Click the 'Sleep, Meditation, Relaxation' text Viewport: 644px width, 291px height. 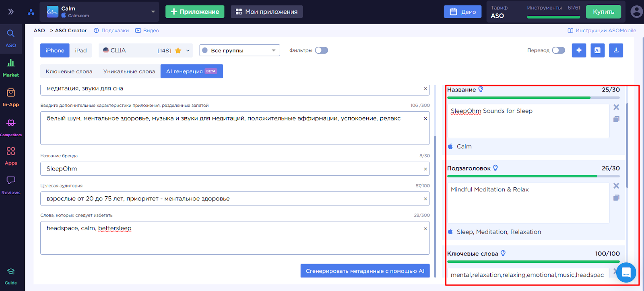click(x=499, y=232)
